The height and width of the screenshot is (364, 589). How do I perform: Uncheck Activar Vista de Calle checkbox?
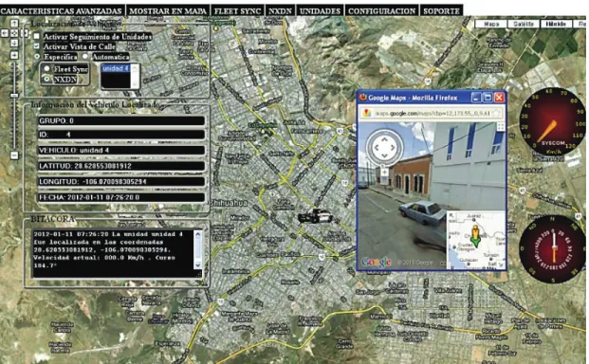click(x=36, y=46)
